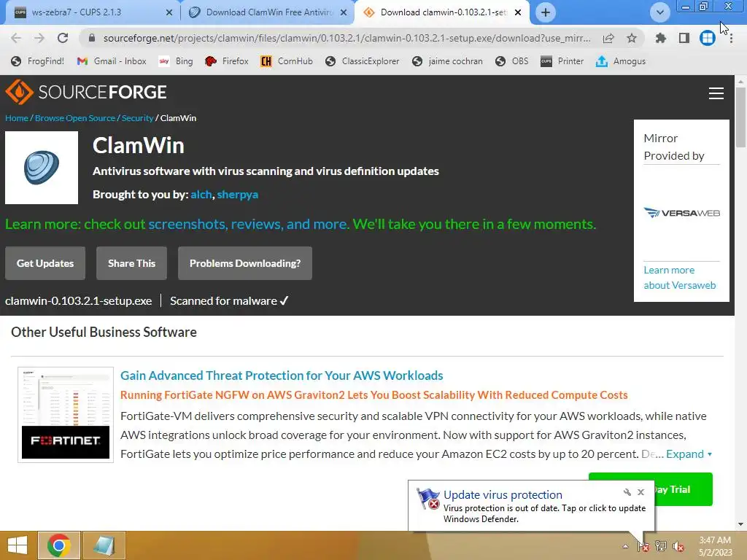747x560 pixels.
Task: Open the OBS bookmark
Action: [x=512, y=61]
